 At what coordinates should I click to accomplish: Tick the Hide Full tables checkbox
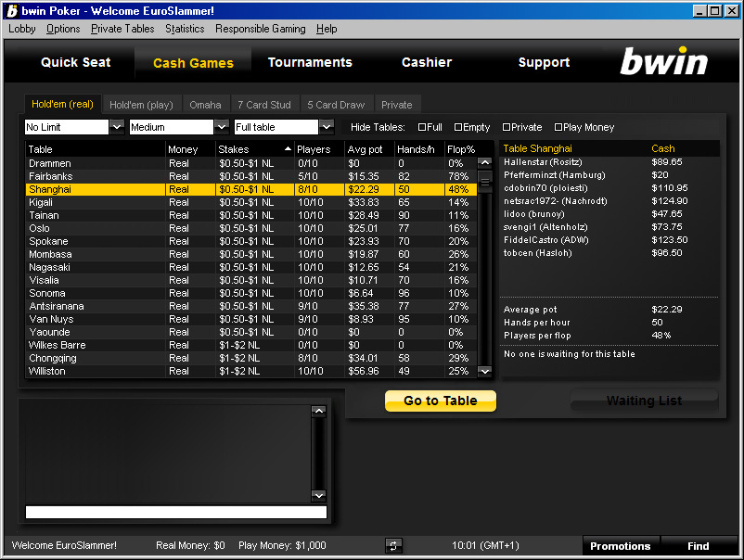coord(422,127)
